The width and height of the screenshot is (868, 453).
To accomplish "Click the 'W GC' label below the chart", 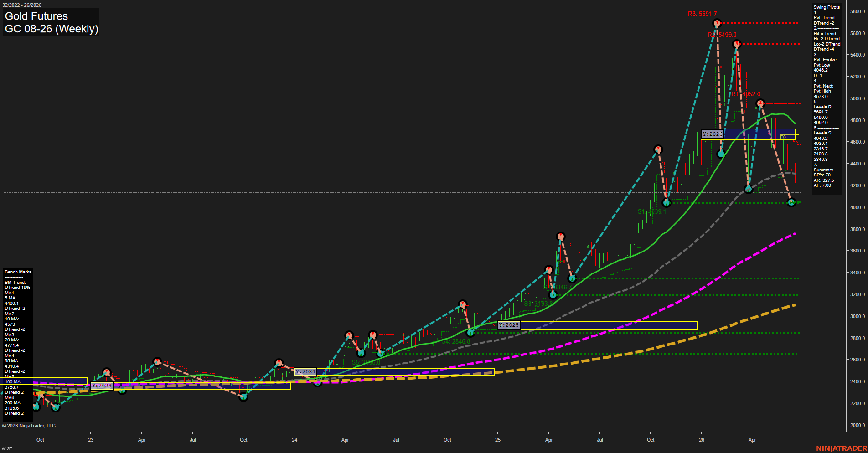I will tap(7, 449).
